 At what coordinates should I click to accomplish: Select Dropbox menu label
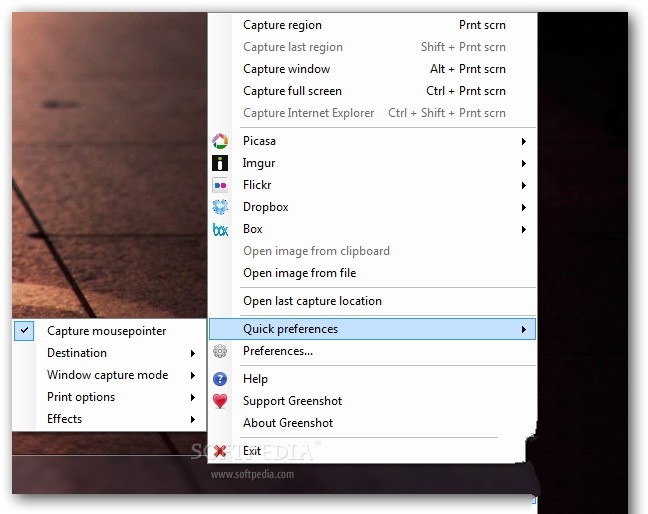[266, 207]
